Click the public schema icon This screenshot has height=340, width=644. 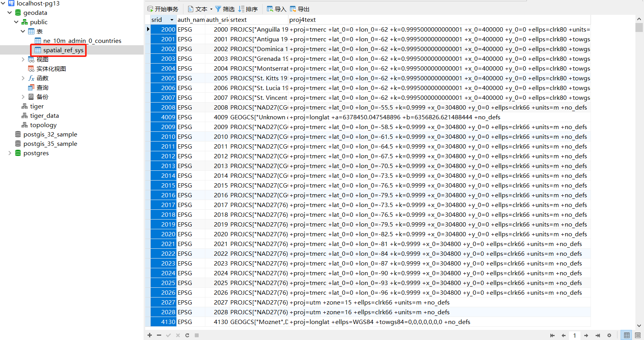(25, 22)
